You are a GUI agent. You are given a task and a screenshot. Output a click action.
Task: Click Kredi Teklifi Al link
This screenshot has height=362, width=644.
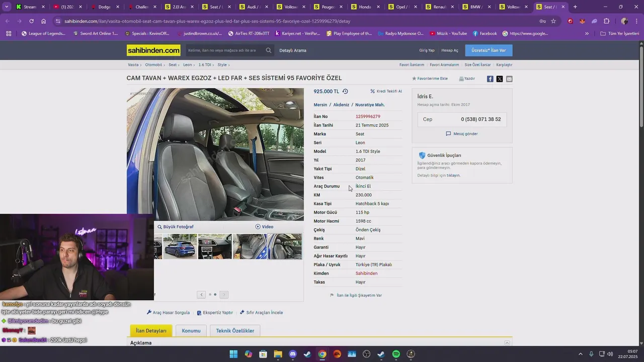coord(386,92)
